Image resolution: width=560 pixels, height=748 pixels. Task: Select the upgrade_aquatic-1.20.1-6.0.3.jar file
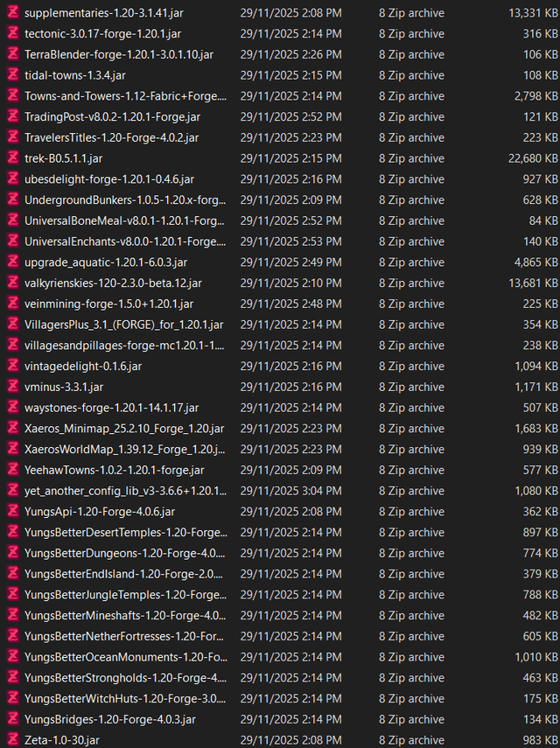pyautogui.click(x=105, y=262)
